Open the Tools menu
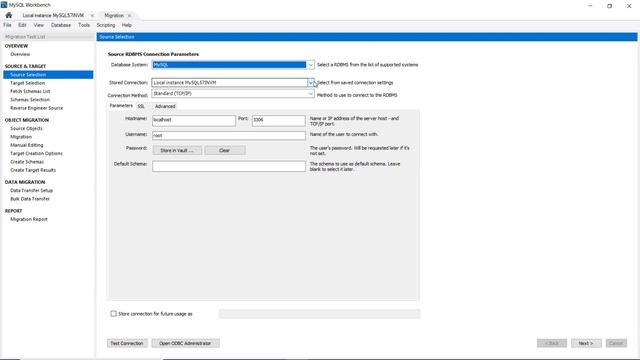This screenshot has width=640, height=360. [x=84, y=25]
